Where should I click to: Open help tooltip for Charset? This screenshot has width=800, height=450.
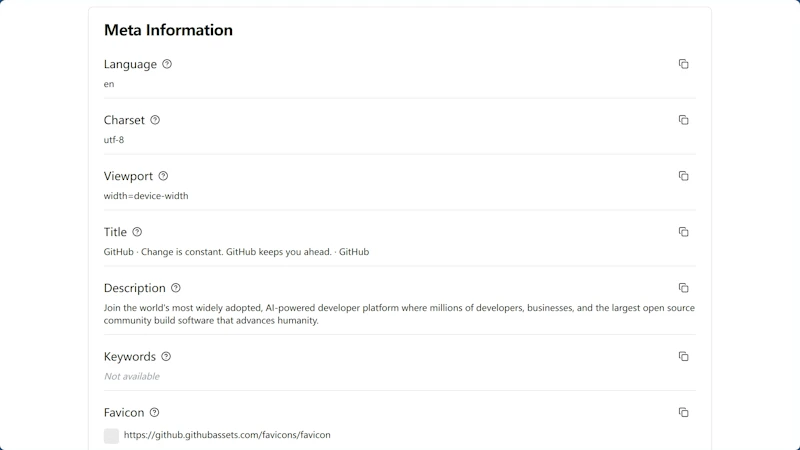coord(155,120)
